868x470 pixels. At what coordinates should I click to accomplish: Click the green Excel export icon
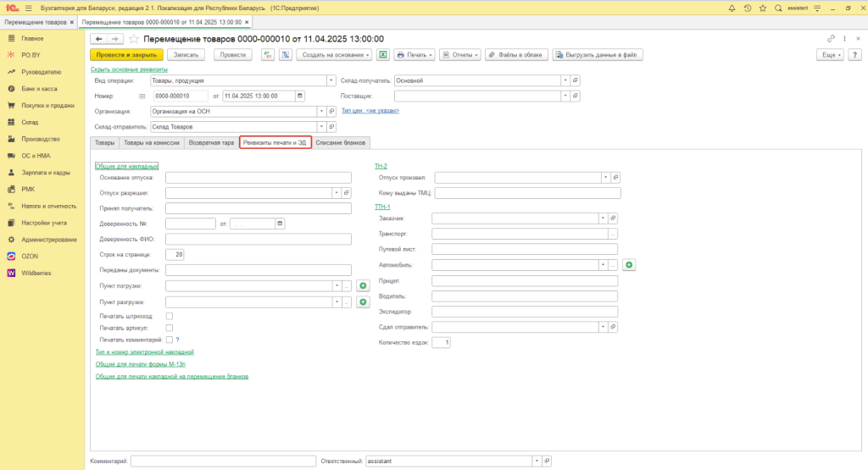(382, 55)
